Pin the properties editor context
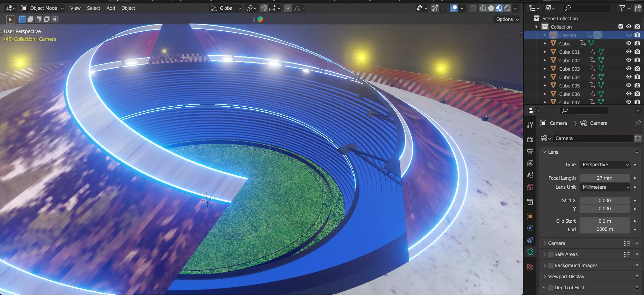The width and height of the screenshot is (644, 295). click(638, 123)
